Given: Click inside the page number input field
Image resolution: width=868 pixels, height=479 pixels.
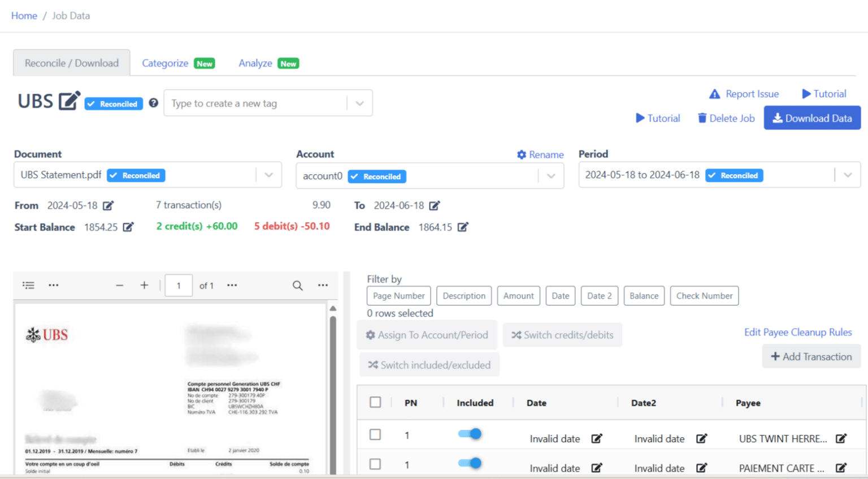Looking at the screenshot, I should click(179, 285).
